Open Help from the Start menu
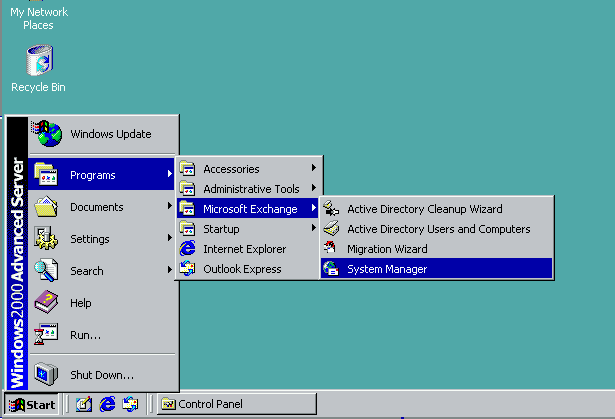615x419 pixels. [102, 303]
